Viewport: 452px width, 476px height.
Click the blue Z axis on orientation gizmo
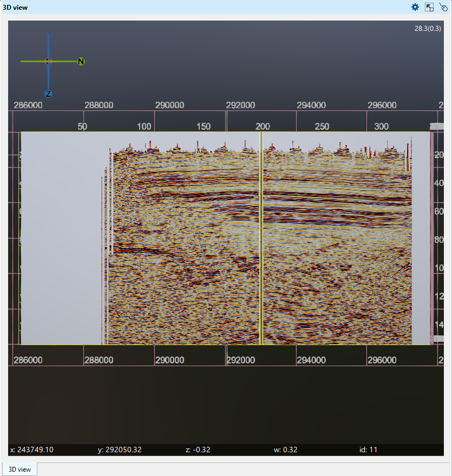click(x=48, y=93)
